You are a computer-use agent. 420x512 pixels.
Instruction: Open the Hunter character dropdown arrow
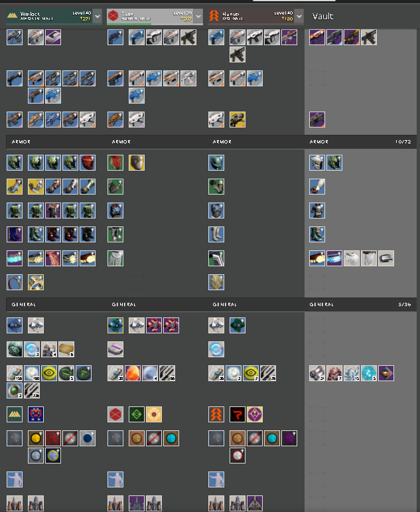[299, 17]
